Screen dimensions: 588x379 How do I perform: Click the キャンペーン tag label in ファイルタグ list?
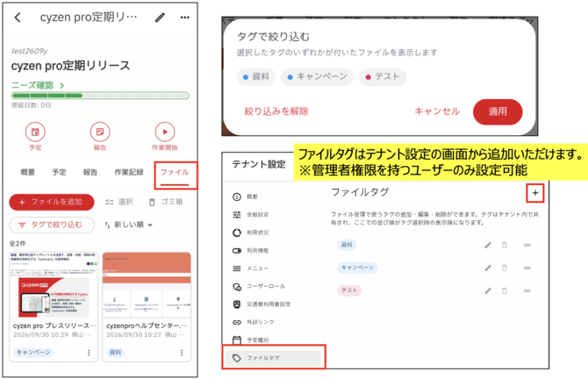tap(357, 268)
